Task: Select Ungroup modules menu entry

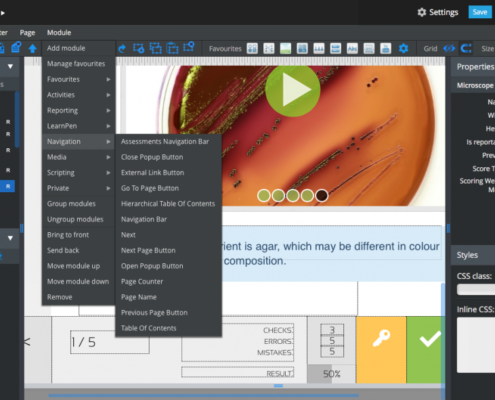Action: (x=79, y=219)
